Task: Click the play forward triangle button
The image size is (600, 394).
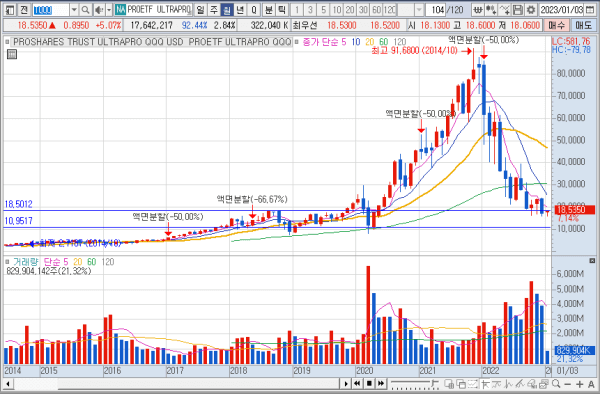Action: pyautogui.click(x=346, y=383)
